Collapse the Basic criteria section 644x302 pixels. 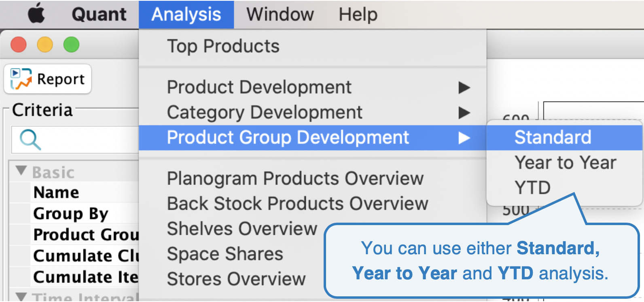(x=21, y=170)
